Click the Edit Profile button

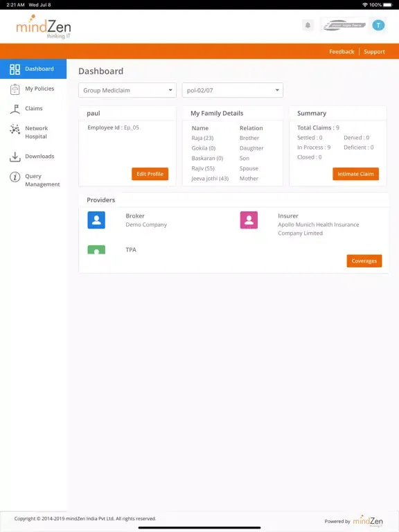click(x=150, y=174)
